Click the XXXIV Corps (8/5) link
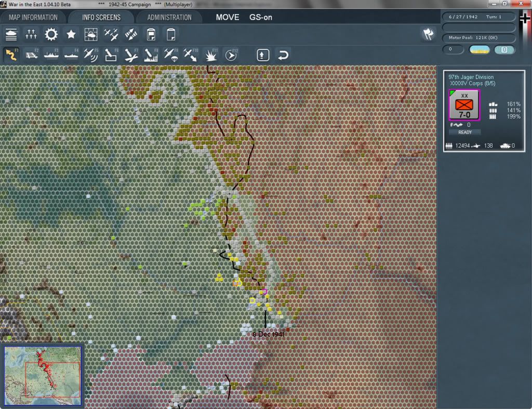Image resolution: width=532 pixels, height=409 pixels. 473,84
